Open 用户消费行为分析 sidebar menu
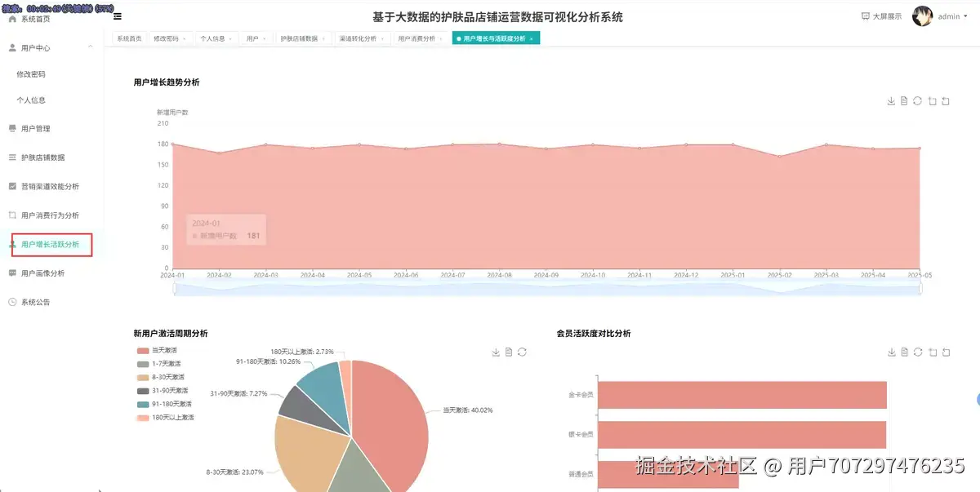 tap(49, 215)
